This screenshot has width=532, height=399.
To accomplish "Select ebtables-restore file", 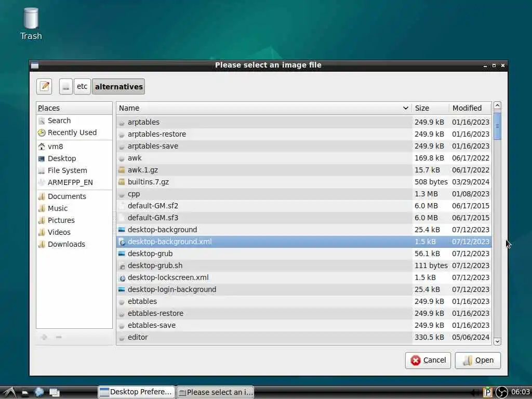I will coord(303,313).
